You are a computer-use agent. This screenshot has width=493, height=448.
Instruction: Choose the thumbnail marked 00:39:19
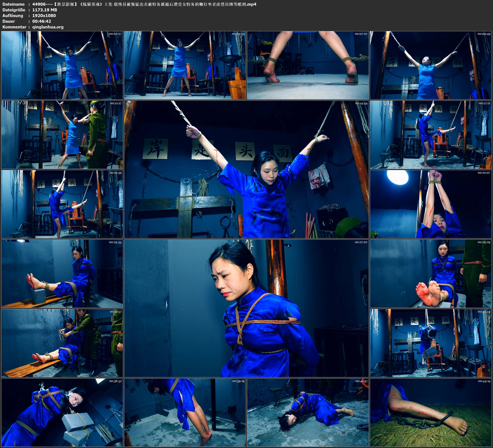click(x=185, y=412)
